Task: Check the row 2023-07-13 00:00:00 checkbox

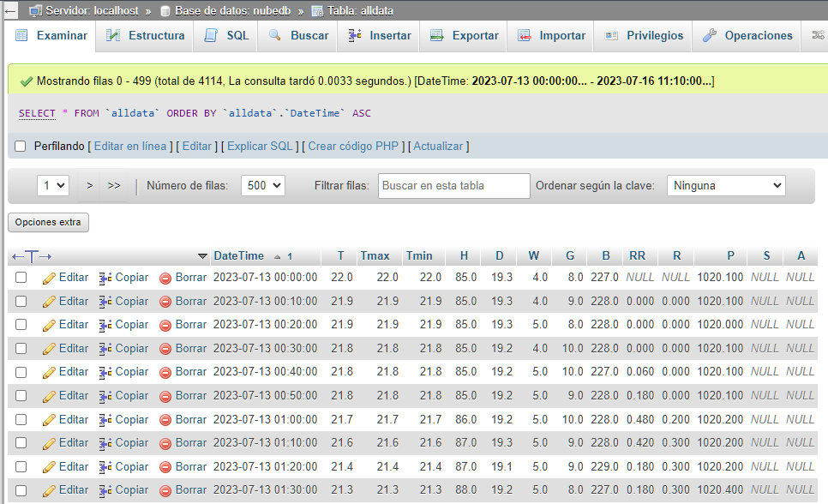Action: point(21,278)
